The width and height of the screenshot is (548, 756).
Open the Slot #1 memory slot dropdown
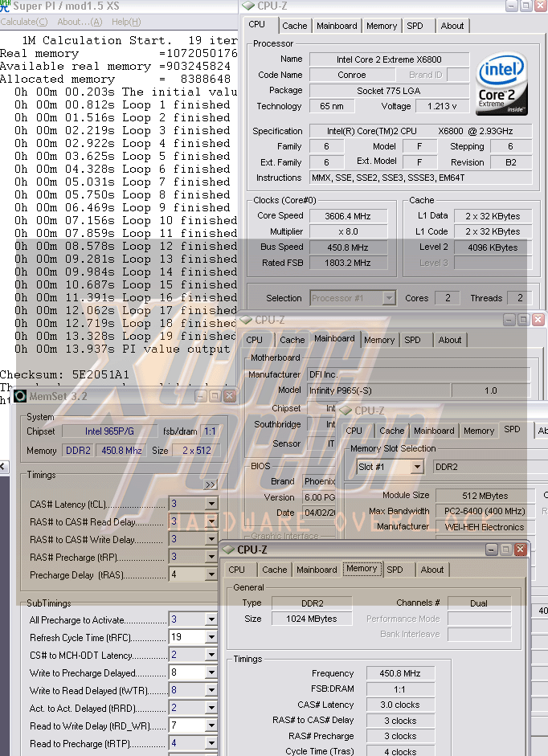(x=417, y=467)
